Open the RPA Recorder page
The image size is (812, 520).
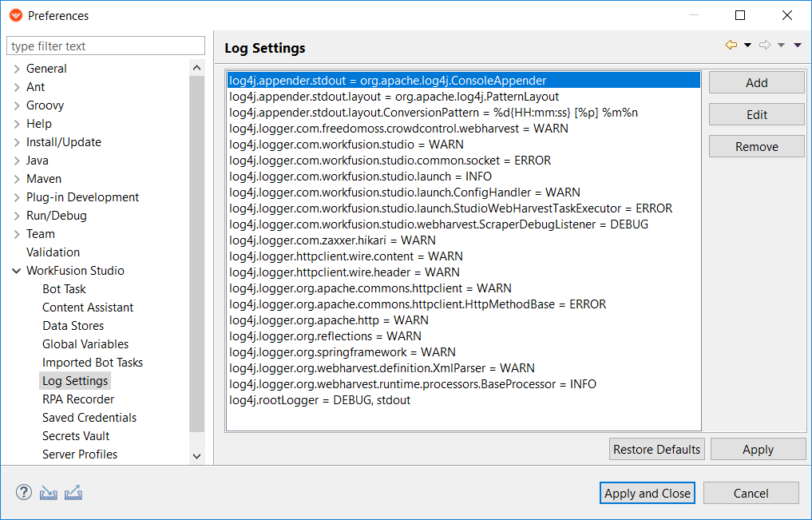pos(78,399)
